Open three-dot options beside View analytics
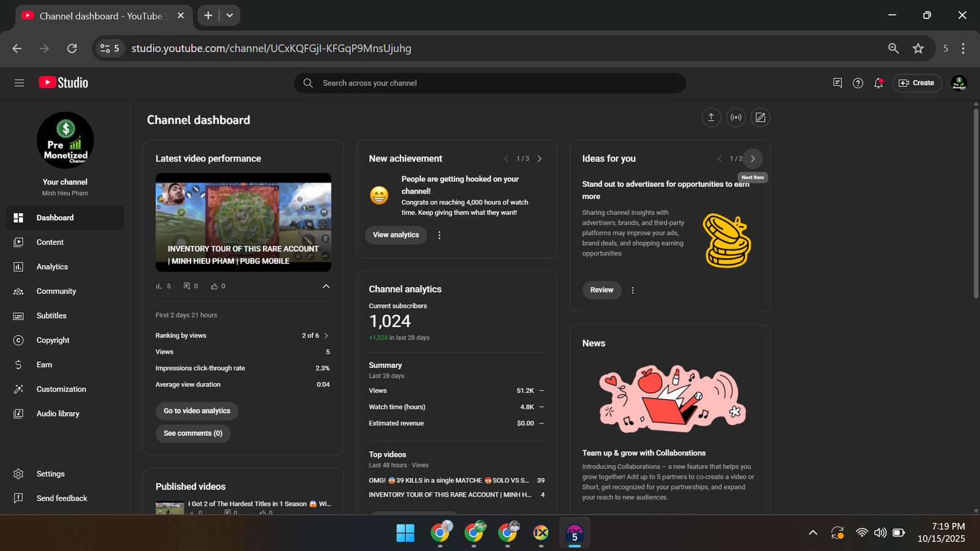The height and width of the screenshot is (551, 980). (x=439, y=235)
